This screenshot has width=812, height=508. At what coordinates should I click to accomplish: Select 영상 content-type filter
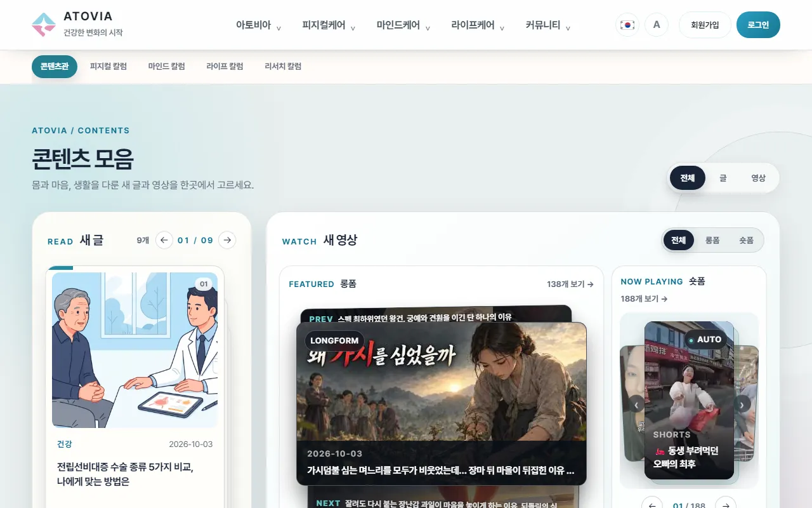point(759,178)
